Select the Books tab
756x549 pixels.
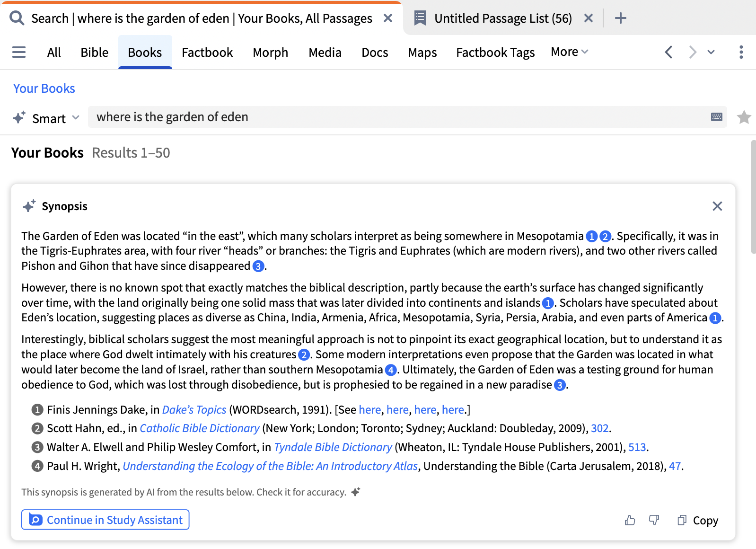tap(145, 53)
